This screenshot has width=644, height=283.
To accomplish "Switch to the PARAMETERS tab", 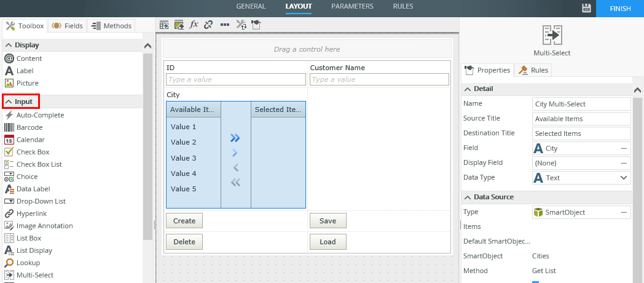I will pyautogui.click(x=352, y=6).
